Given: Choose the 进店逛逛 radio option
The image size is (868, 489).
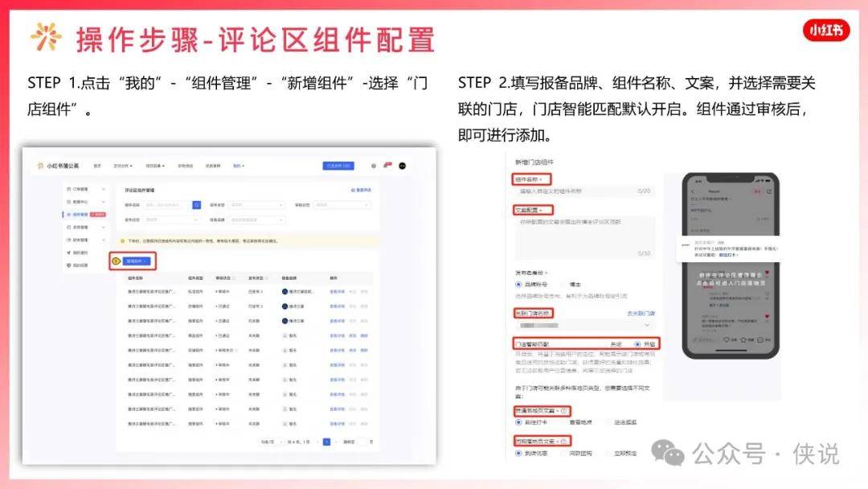Looking at the screenshot, I should 608,422.
